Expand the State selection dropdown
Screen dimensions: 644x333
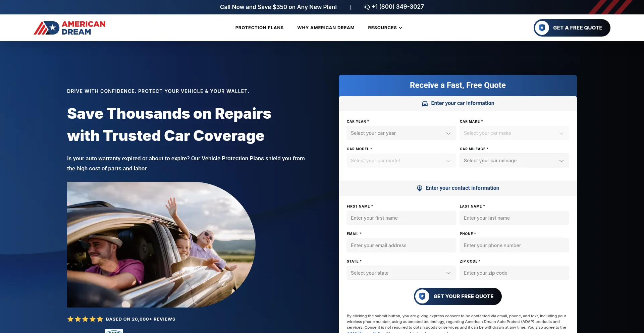[401, 273]
